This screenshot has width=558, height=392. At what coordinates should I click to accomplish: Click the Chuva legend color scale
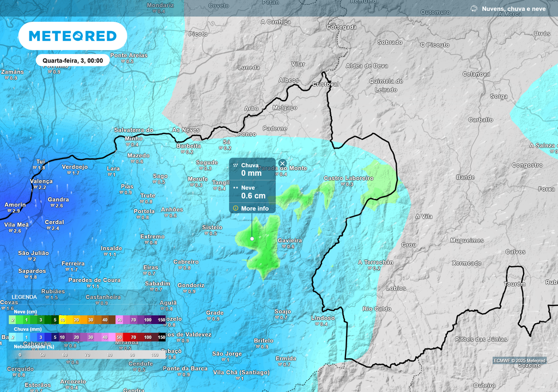87,338
